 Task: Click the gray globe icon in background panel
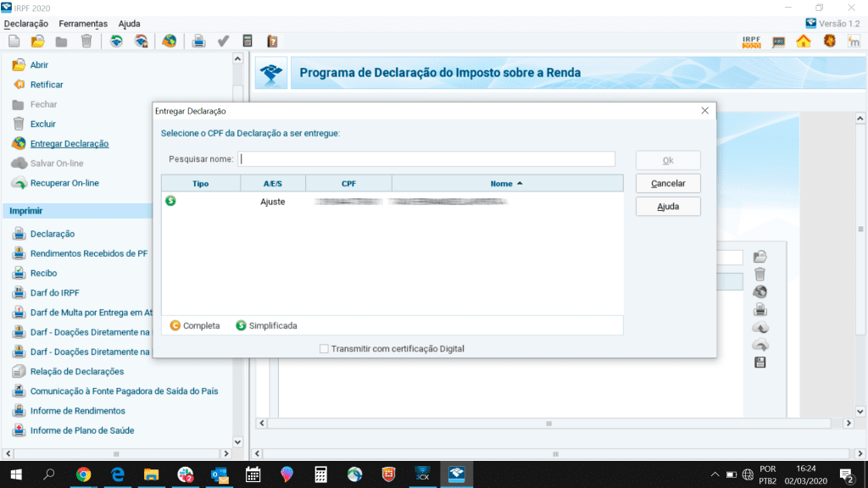[760, 291]
